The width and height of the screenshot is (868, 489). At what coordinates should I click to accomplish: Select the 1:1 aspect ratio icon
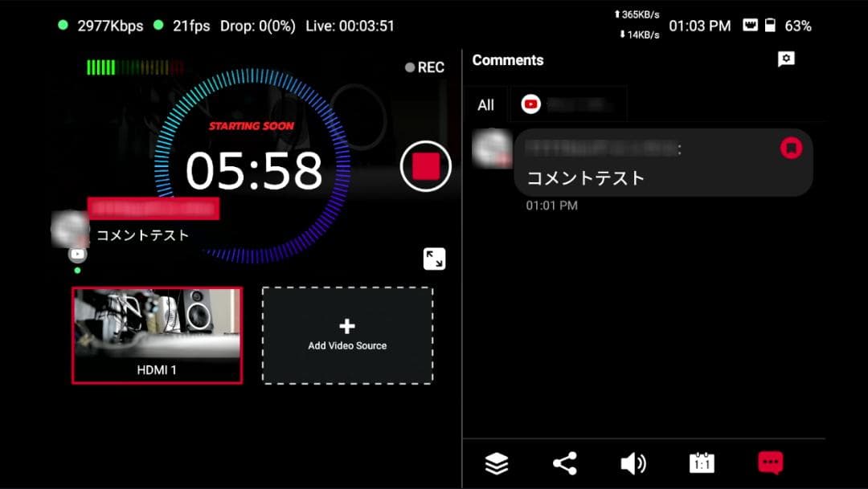click(x=702, y=463)
